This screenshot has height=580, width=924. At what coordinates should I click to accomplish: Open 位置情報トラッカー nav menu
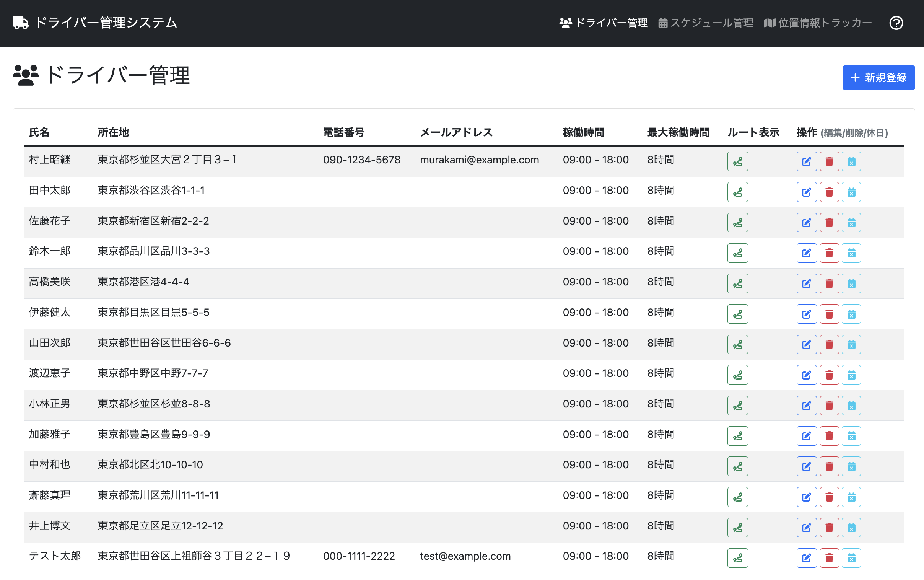pos(817,23)
